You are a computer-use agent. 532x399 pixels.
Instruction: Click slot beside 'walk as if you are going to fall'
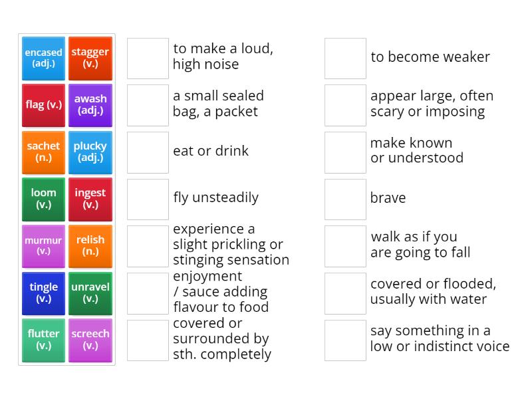[345, 246]
